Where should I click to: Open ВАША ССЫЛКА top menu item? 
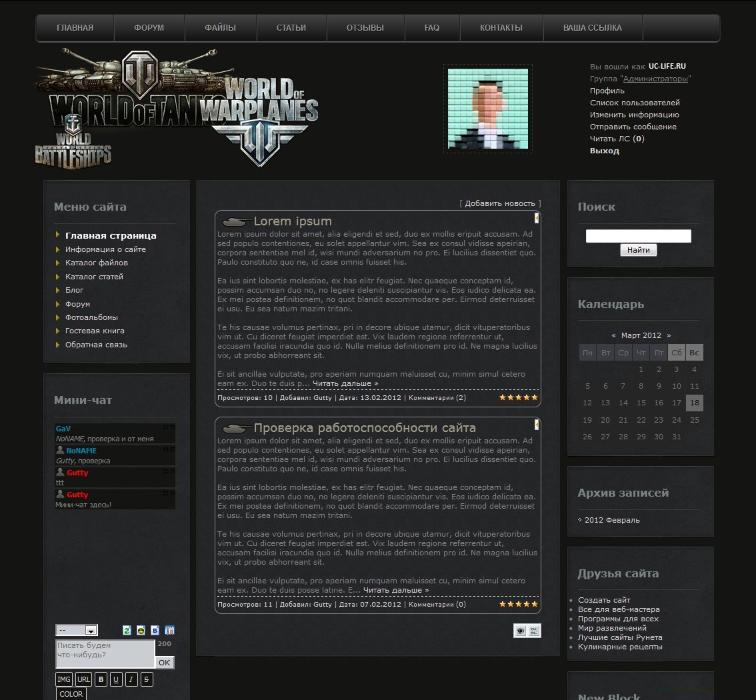593,28
